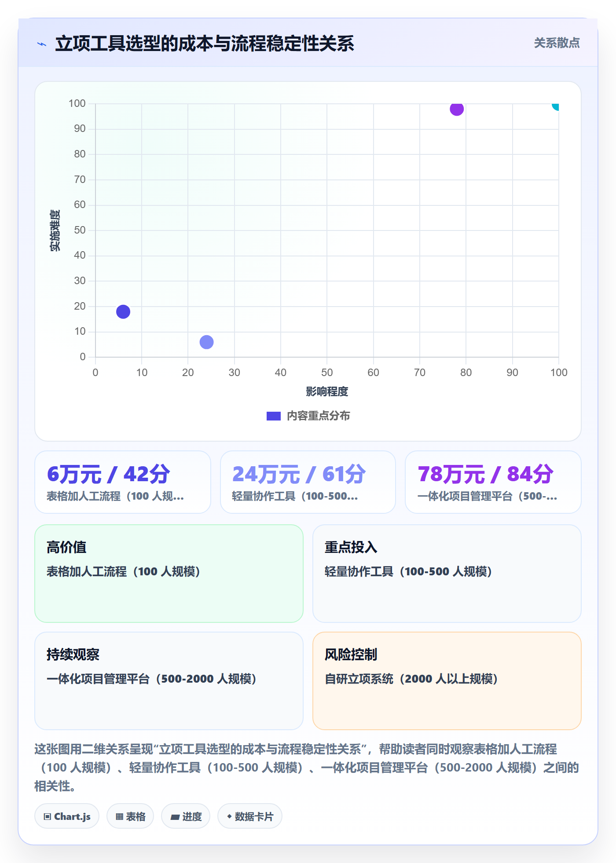The height and width of the screenshot is (863, 616).
Task: Click the Chart.js tag chip
Action: 67,816
